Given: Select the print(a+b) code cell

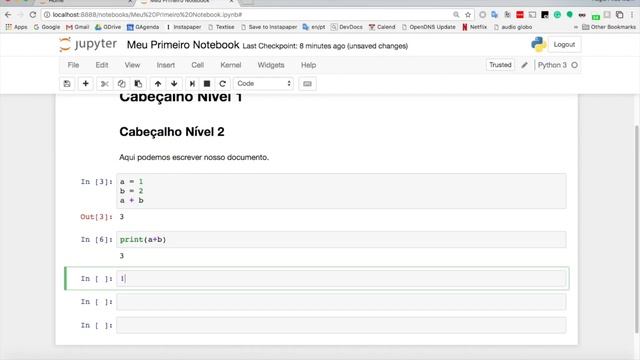Looking at the screenshot, I should (341, 240).
